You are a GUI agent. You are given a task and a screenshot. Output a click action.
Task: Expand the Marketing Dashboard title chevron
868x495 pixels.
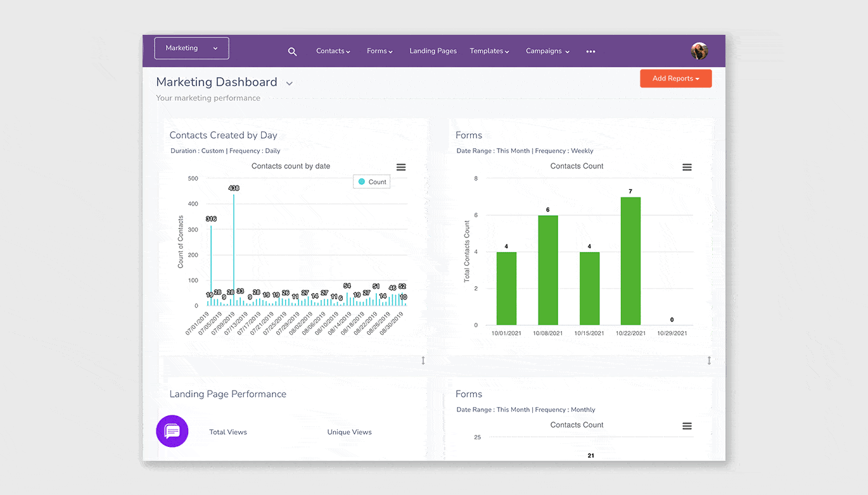pyautogui.click(x=290, y=84)
